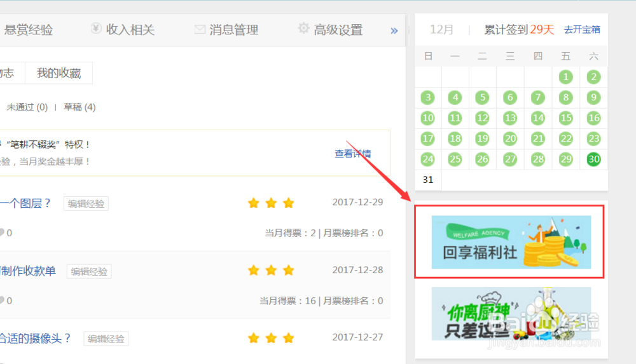Switch to 我的收藏 tab
Screen dimensions: 636x364
coord(59,73)
